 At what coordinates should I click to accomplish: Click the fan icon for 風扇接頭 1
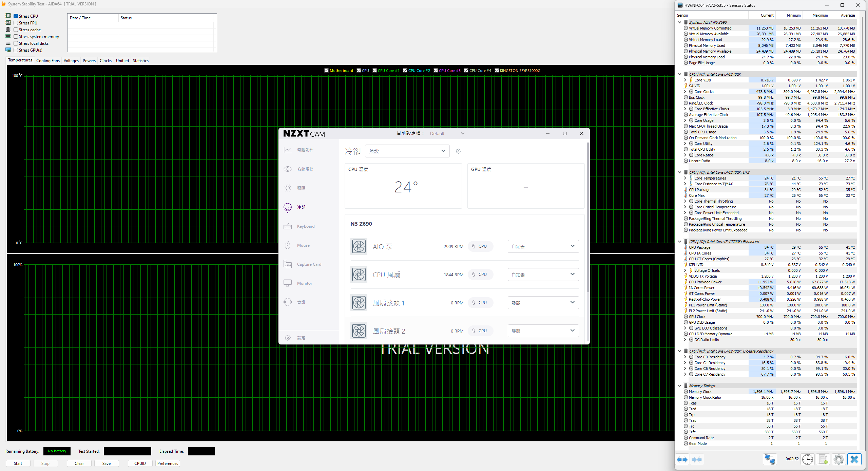point(359,303)
